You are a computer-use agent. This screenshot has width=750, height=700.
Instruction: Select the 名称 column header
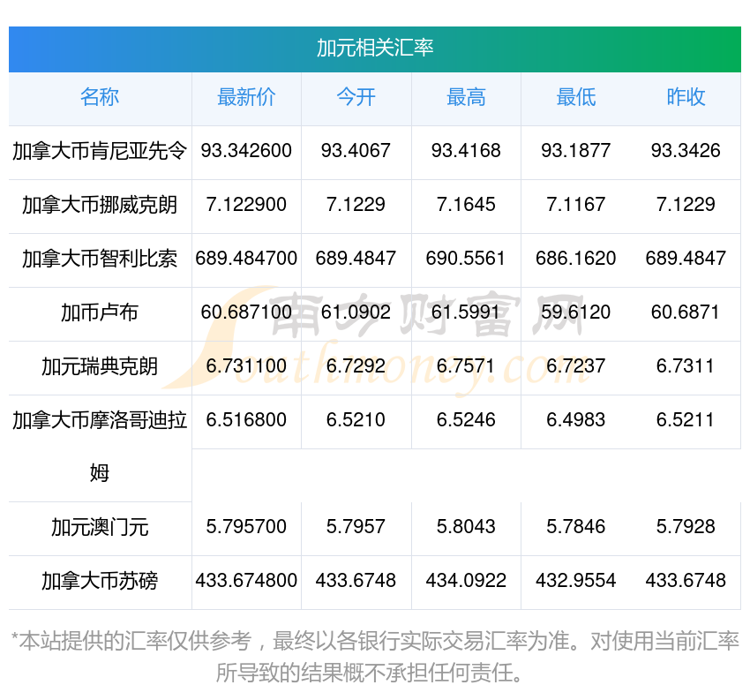[x=100, y=97]
